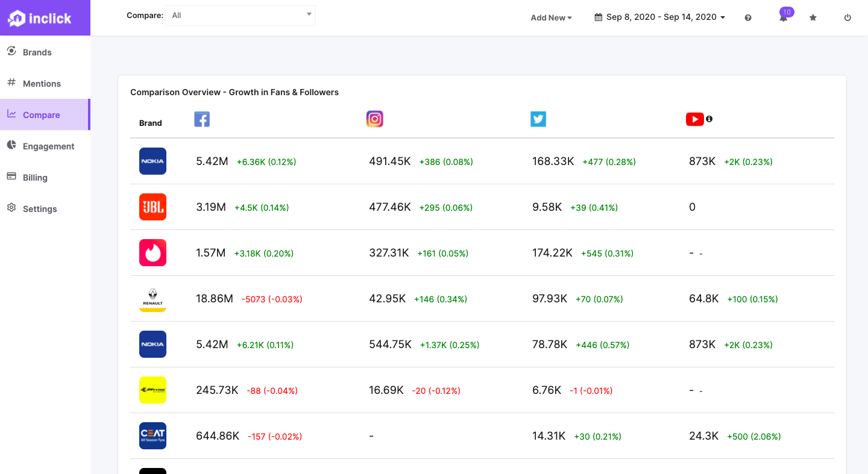Click Renault's -5073 (-0.03%) change
868x474 pixels.
[272, 299]
